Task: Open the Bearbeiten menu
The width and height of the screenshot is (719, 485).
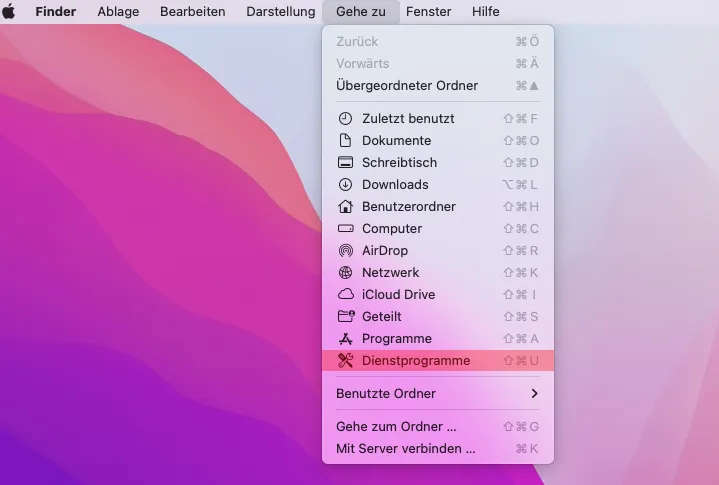Action: pyautogui.click(x=193, y=11)
